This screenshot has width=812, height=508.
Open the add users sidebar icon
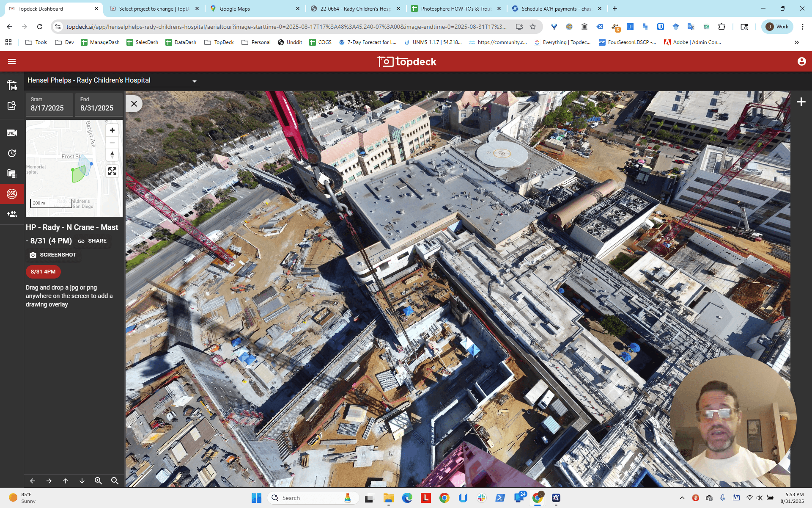pyautogui.click(x=12, y=214)
